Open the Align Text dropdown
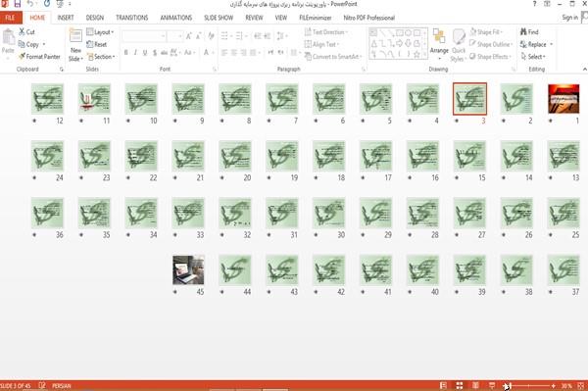588x391 pixels. (x=322, y=44)
